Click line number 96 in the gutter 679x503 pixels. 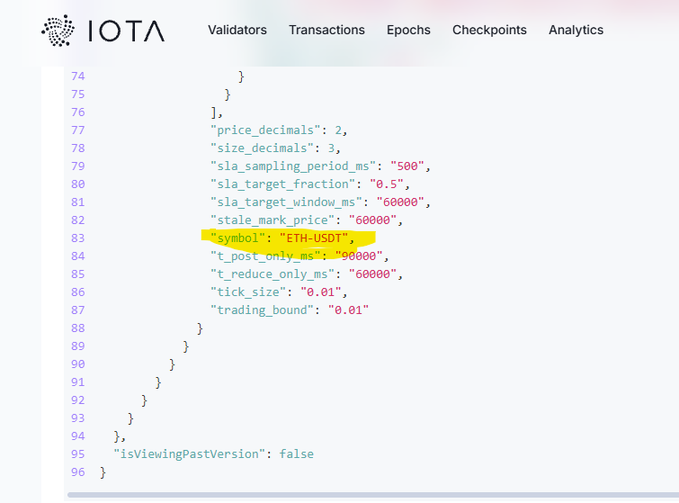pyautogui.click(x=78, y=472)
